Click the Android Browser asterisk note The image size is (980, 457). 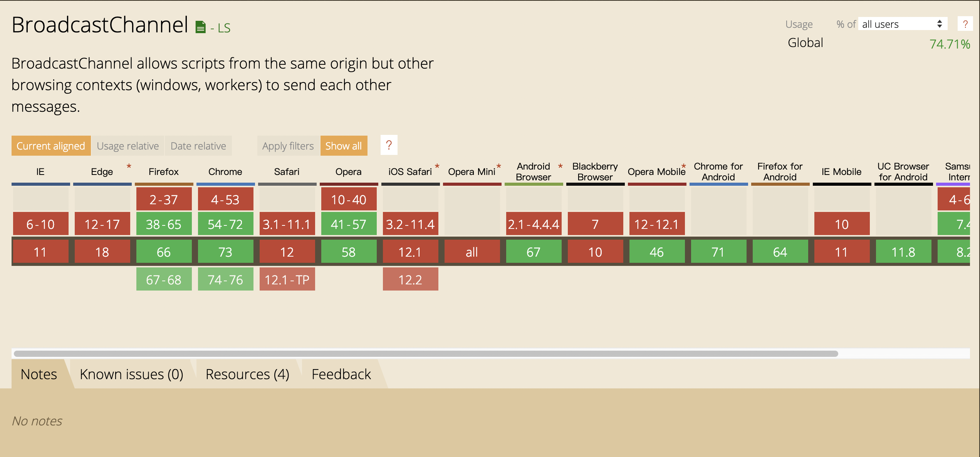pyautogui.click(x=560, y=166)
